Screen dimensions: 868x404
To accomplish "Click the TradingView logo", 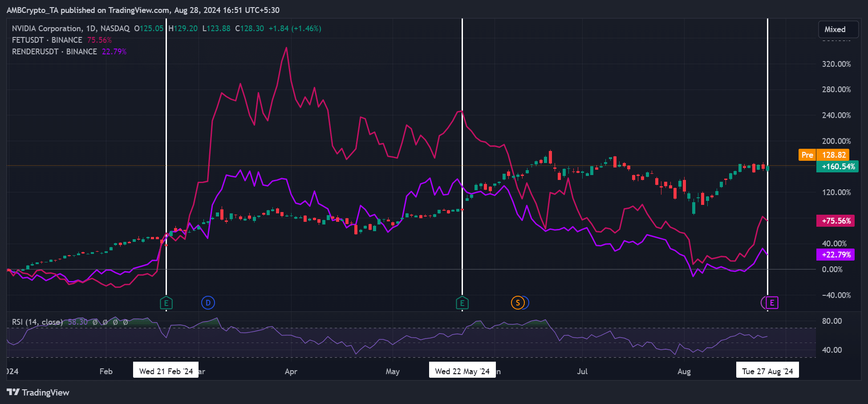I will coord(38,392).
